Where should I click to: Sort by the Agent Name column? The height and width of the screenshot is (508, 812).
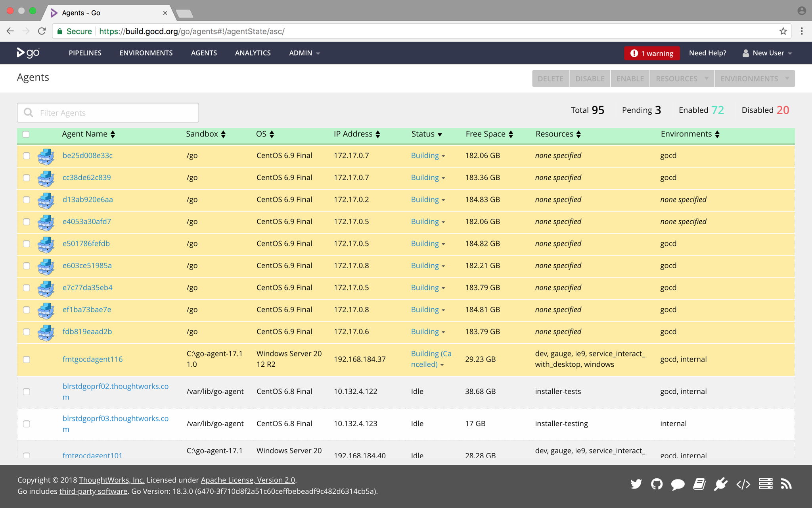point(88,134)
